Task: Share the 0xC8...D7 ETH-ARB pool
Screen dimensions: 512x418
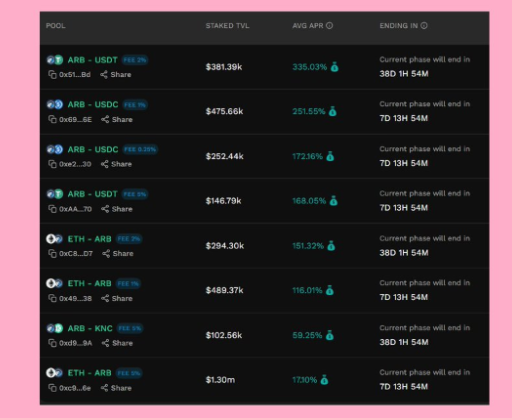Action: point(118,254)
